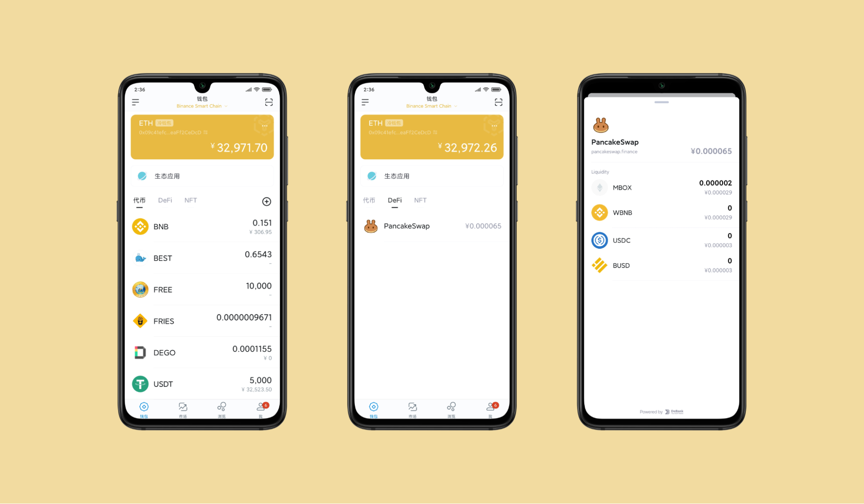
Task: Click the PancakeSwap DeFi app icon
Action: [x=369, y=225]
